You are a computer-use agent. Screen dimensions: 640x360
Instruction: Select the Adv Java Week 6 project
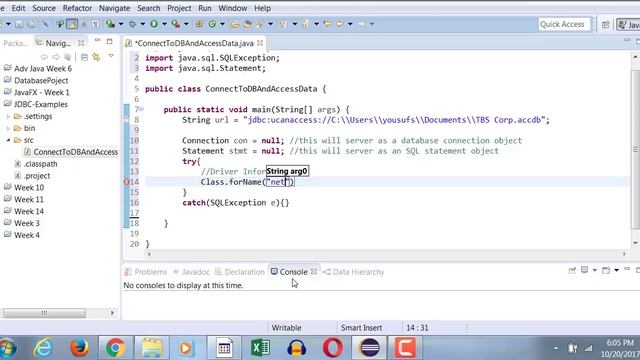43,69
